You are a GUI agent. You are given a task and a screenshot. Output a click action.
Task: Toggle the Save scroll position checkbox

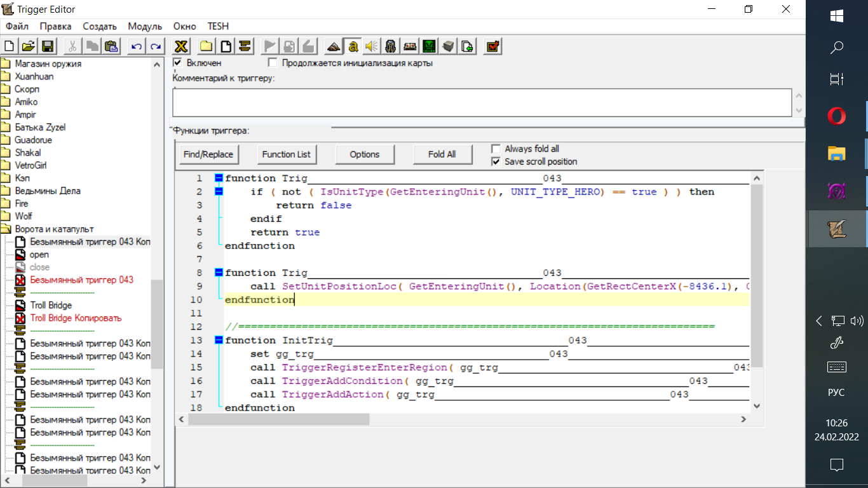pos(496,161)
